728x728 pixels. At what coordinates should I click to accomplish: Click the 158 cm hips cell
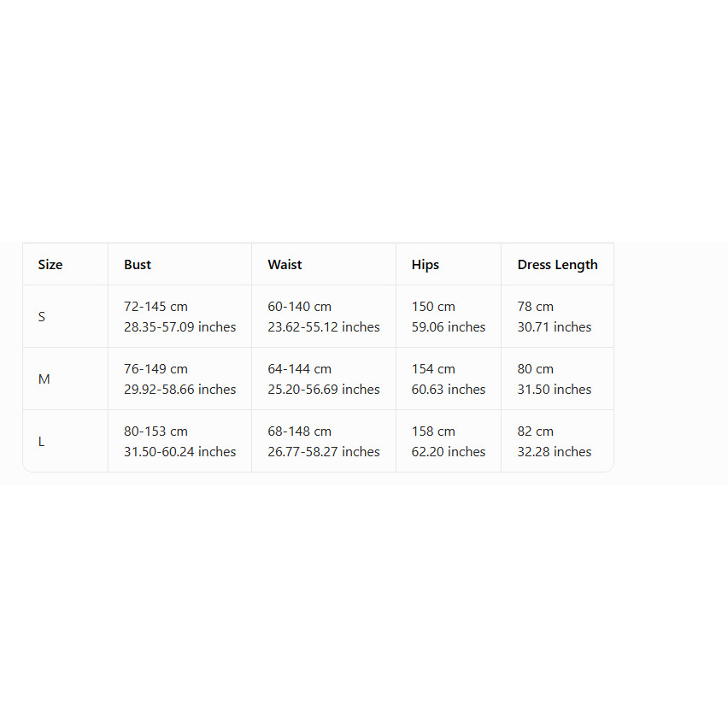449,441
